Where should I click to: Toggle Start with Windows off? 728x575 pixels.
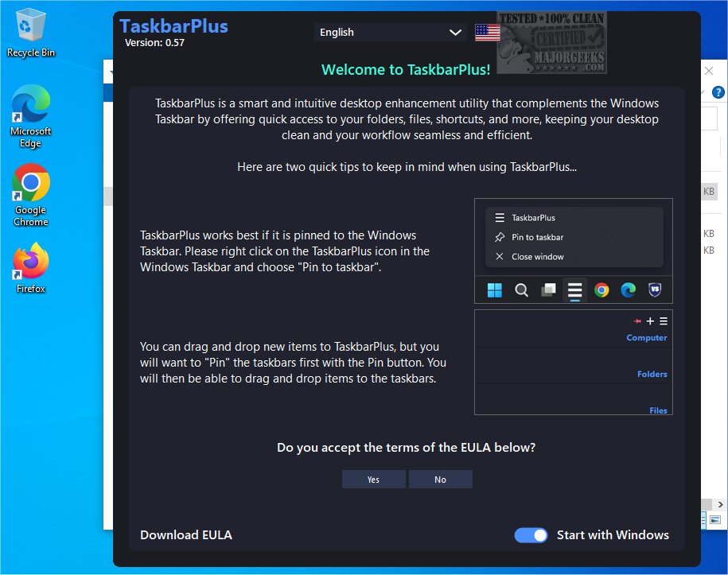[531, 534]
